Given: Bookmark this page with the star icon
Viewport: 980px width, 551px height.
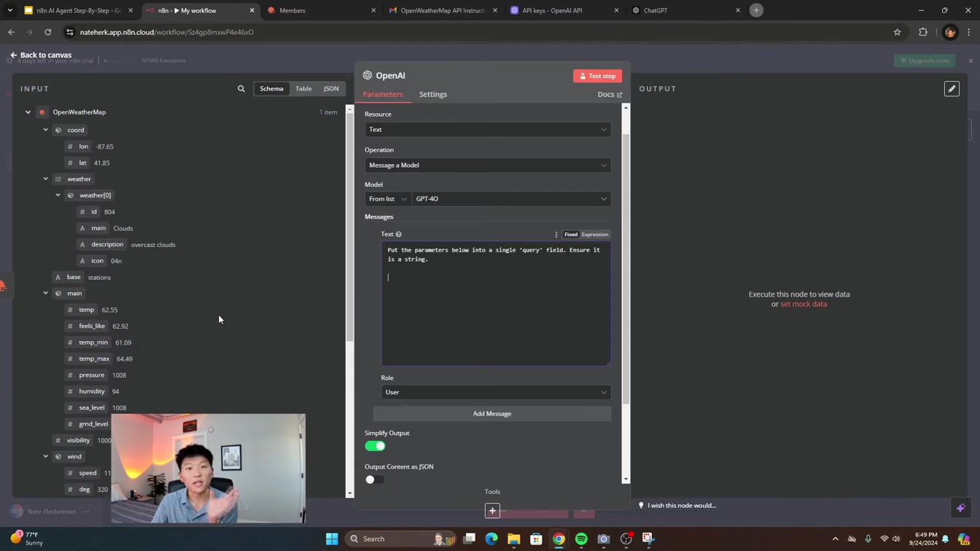Looking at the screenshot, I should [x=898, y=32].
